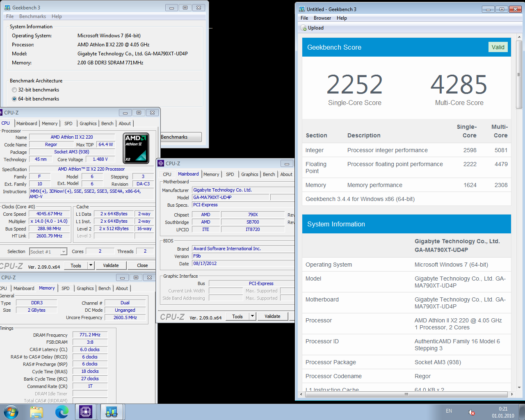Select 32-bit benchmarks radio button
Viewport: 525px width, 420px height.
(14, 90)
